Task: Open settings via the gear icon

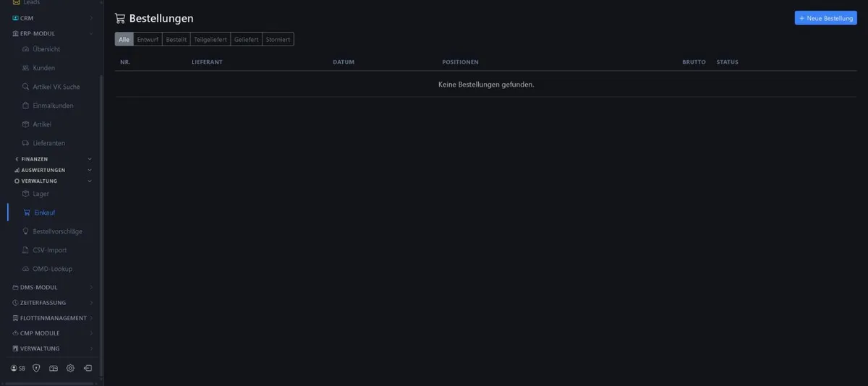Action: point(70,368)
